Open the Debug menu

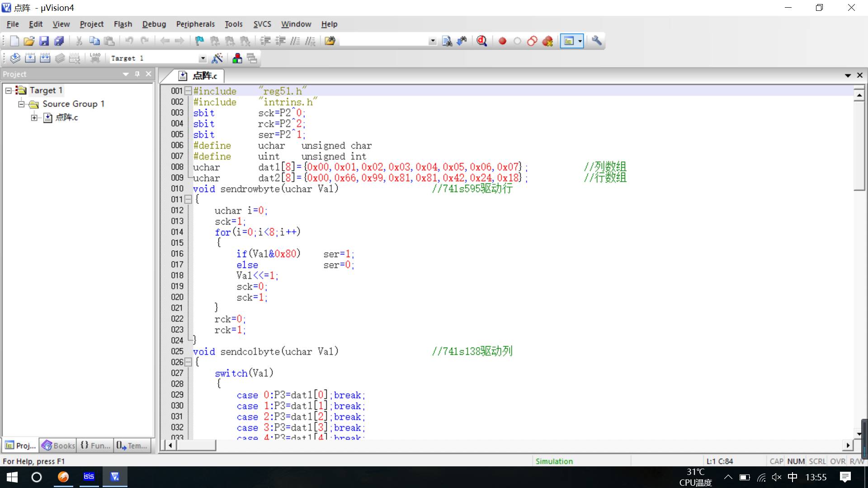pyautogui.click(x=154, y=24)
